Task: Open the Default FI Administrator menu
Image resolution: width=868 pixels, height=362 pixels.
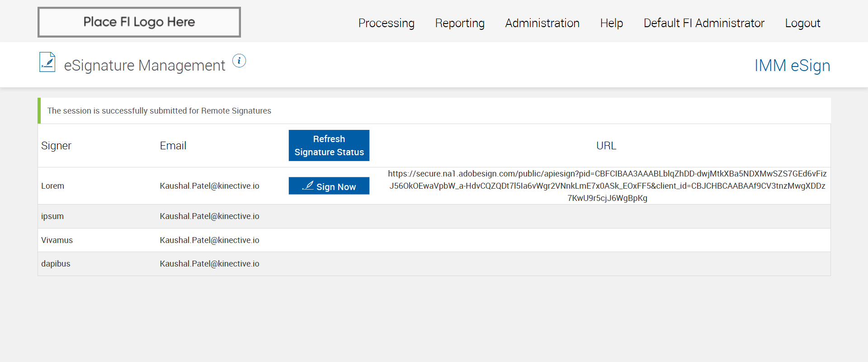Action: click(703, 23)
